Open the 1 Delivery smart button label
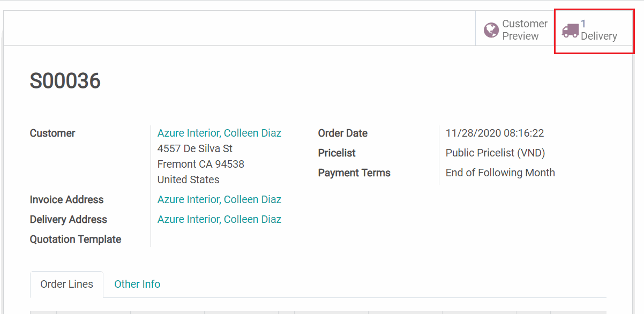 [x=598, y=31]
